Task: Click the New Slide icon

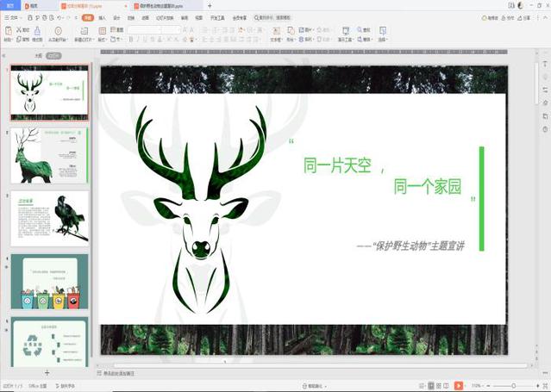Action: click(85, 31)
